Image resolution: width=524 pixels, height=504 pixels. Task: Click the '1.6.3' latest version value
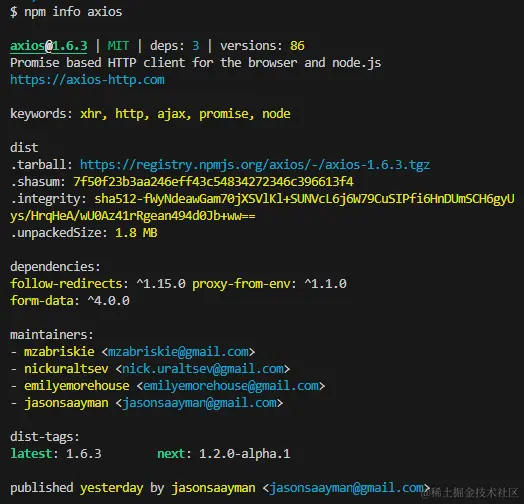84,454
